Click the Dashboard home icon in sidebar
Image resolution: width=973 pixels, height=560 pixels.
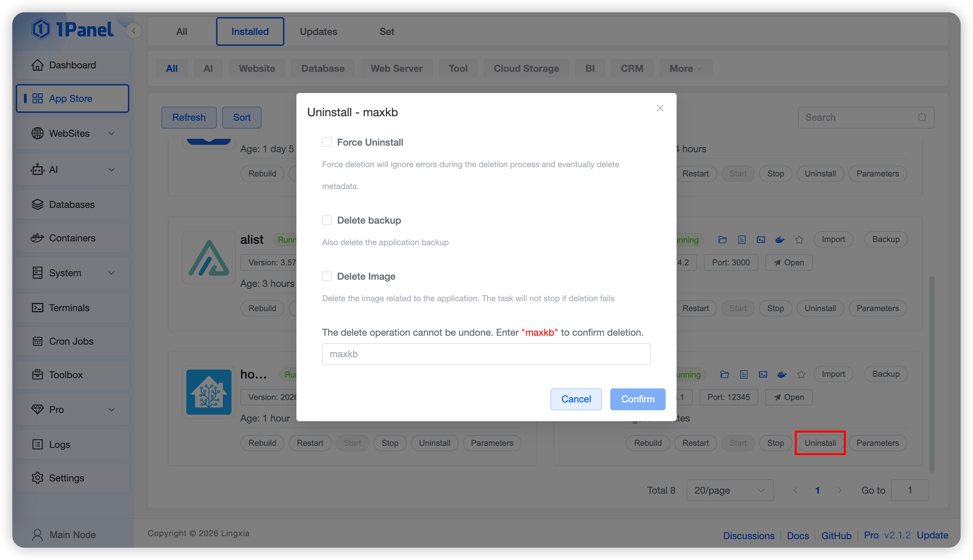coord(37,65)
